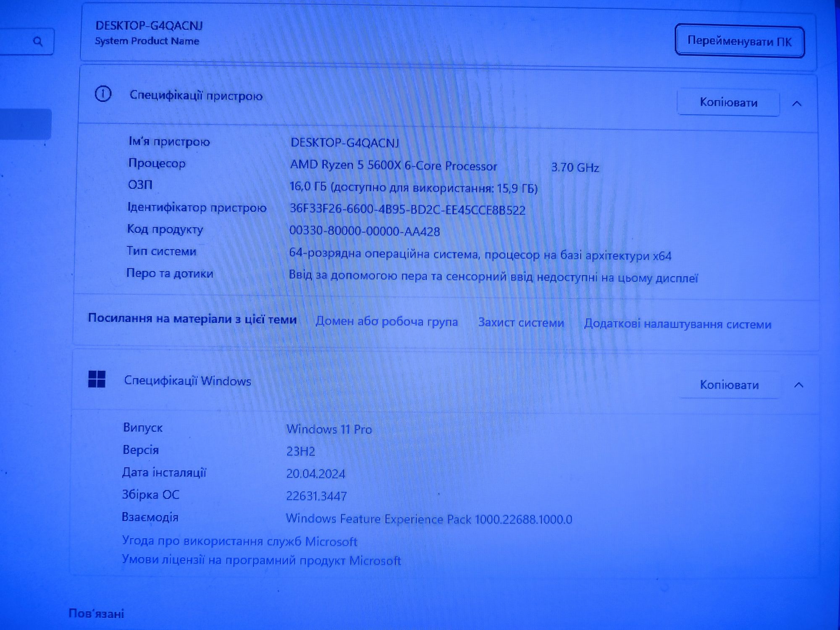This screenshot has width=840, height=630.
Task: Open Угода про використання служб Microsoft
Action: (239, 541)
